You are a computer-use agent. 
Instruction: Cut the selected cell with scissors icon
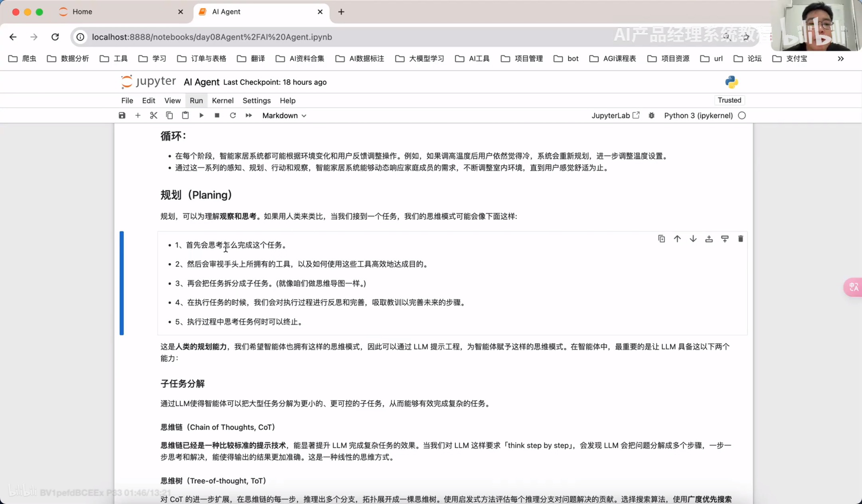pyautogui.click(x=154, y=115)
